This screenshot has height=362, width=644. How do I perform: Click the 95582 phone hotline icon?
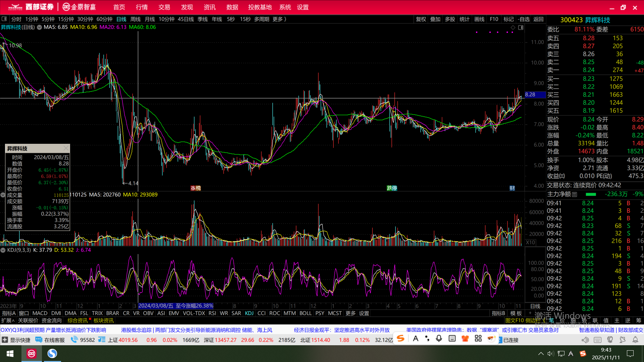coord(74,340)
